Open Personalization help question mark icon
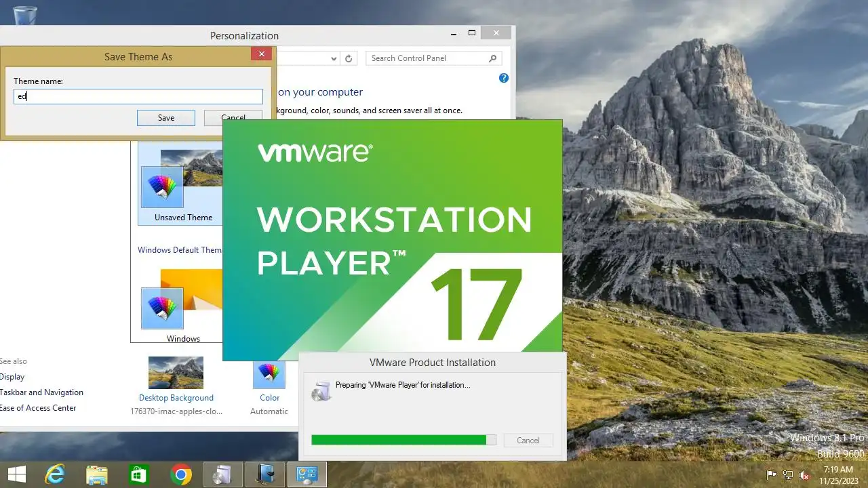The image size is (868, 488). click(x=504, y=78)
